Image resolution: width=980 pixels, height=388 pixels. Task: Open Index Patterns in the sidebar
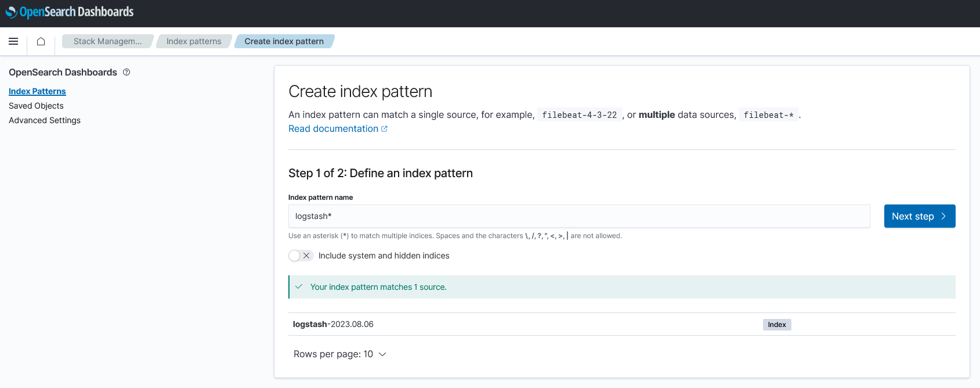pos(37,91)
